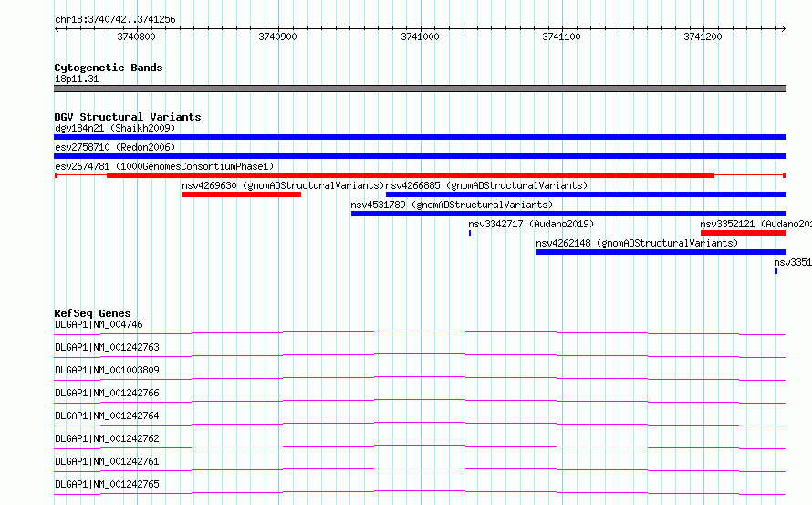The width and height of the screenshot is (812, 505).
Task: Select the magenta line of DLGAP1|NM_001242764
Action: (x=420, y=424)
